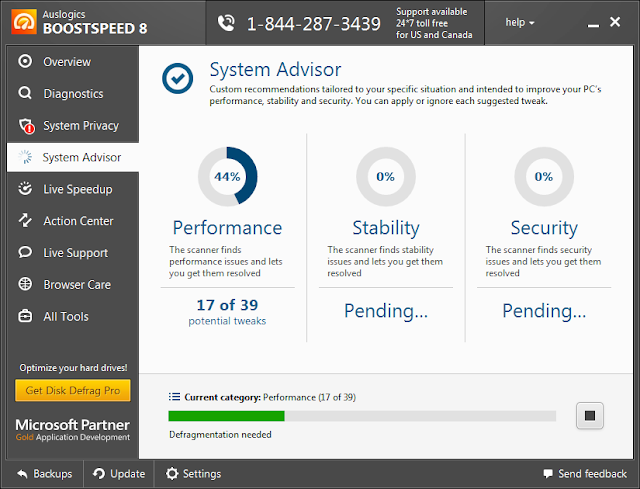Click 'Defragmentation needed' status text
Image resolution: width=640 pixels, height=489 pixels.
(x=220, y=434)
